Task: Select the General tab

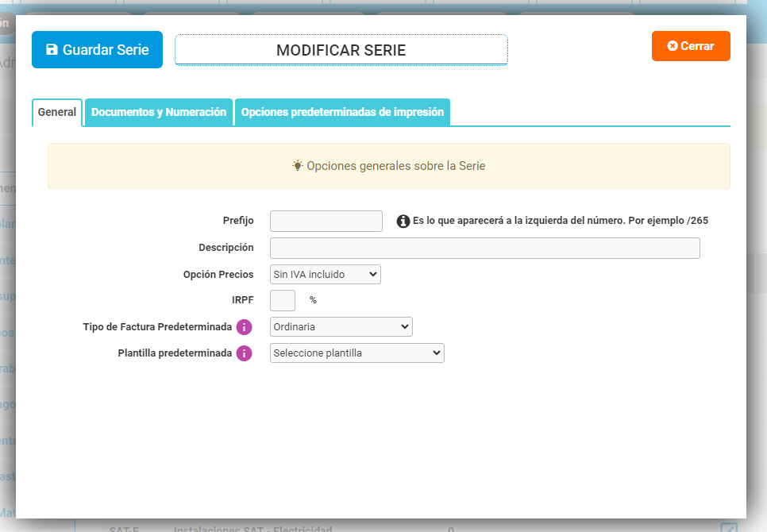Action: [x=56, y=112]
